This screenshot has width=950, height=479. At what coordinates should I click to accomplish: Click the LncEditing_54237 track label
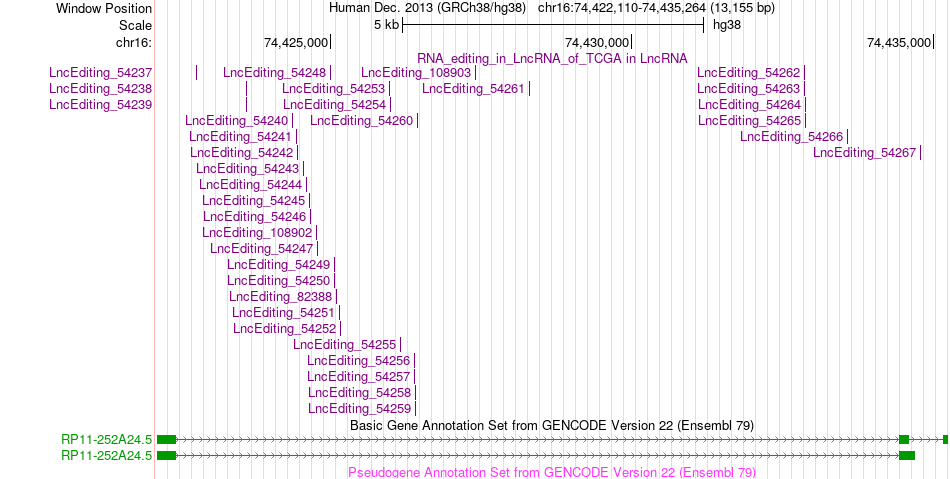pos(101,73)
